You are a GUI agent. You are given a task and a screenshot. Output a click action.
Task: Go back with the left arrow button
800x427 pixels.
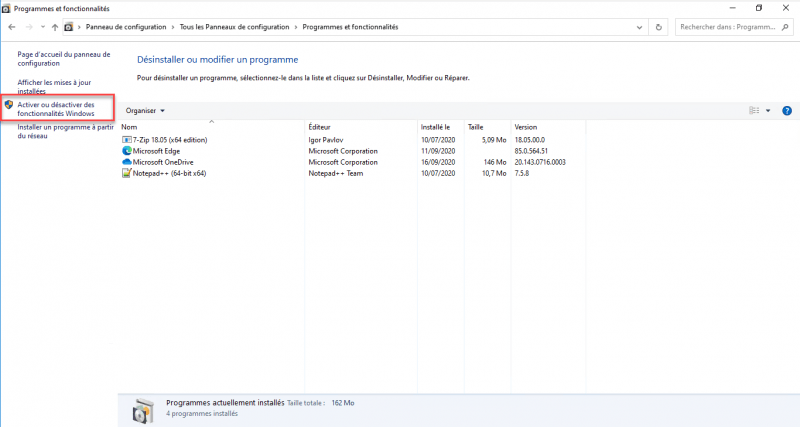(12, 27)
